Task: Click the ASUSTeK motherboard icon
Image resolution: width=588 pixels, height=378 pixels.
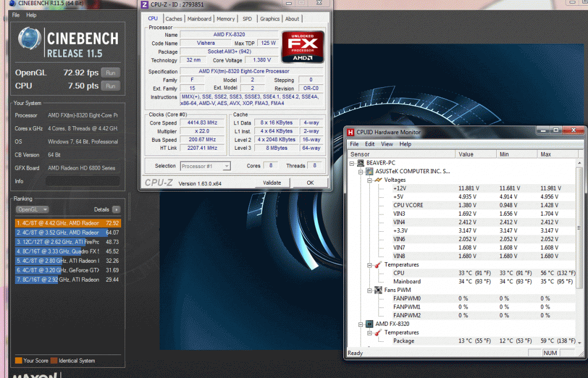Action: [x=369, y=171]
